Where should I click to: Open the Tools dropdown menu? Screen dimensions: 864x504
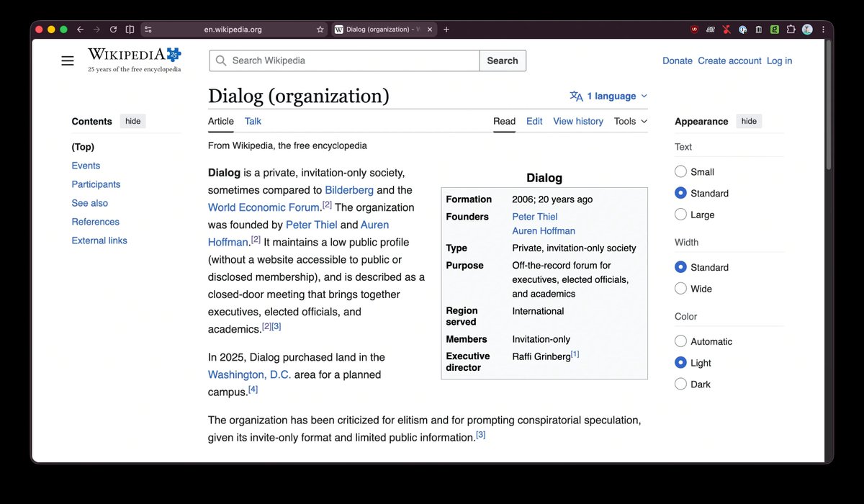tap(631, 121)
